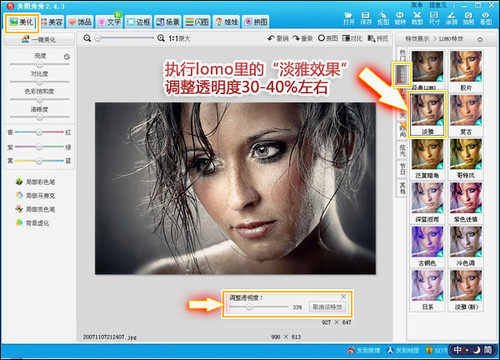Select the 其他 vertical effects tab

click(403, 188)
